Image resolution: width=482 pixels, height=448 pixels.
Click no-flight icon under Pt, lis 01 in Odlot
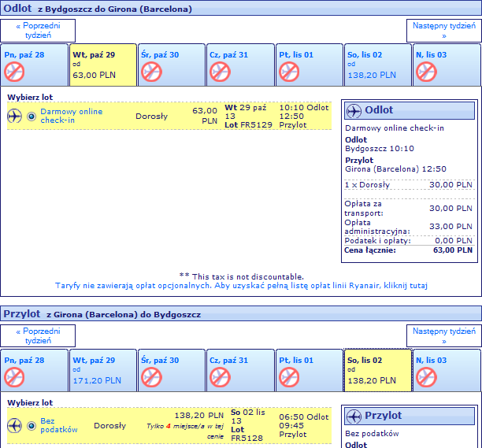(x=289, y=72)
